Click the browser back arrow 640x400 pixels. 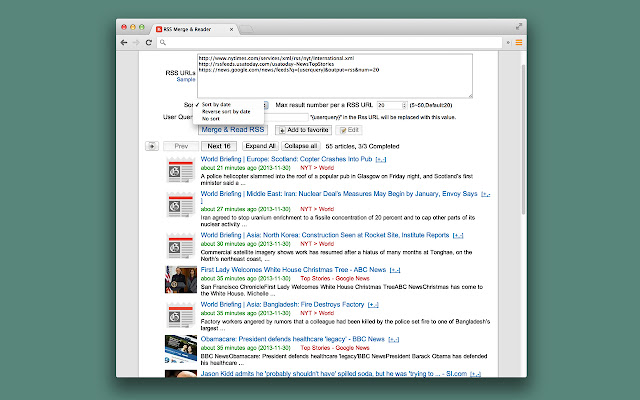click(x=124, y=42)
